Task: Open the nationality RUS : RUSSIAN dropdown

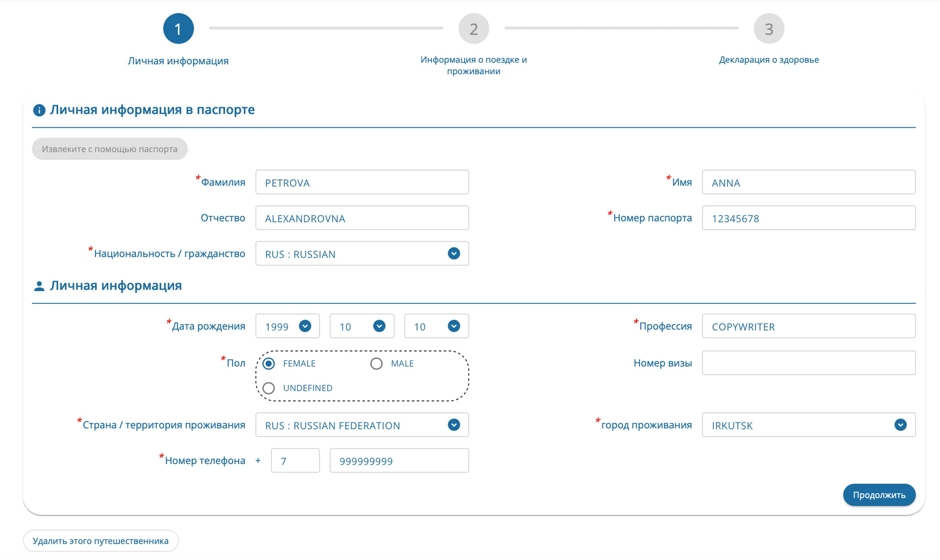Action: click(x=362, y=254)
